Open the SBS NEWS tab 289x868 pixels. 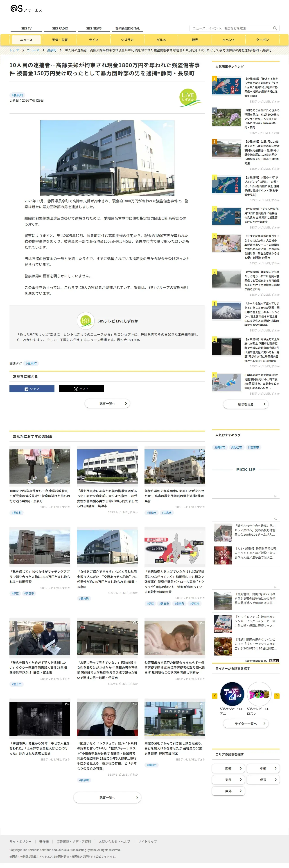94,29
